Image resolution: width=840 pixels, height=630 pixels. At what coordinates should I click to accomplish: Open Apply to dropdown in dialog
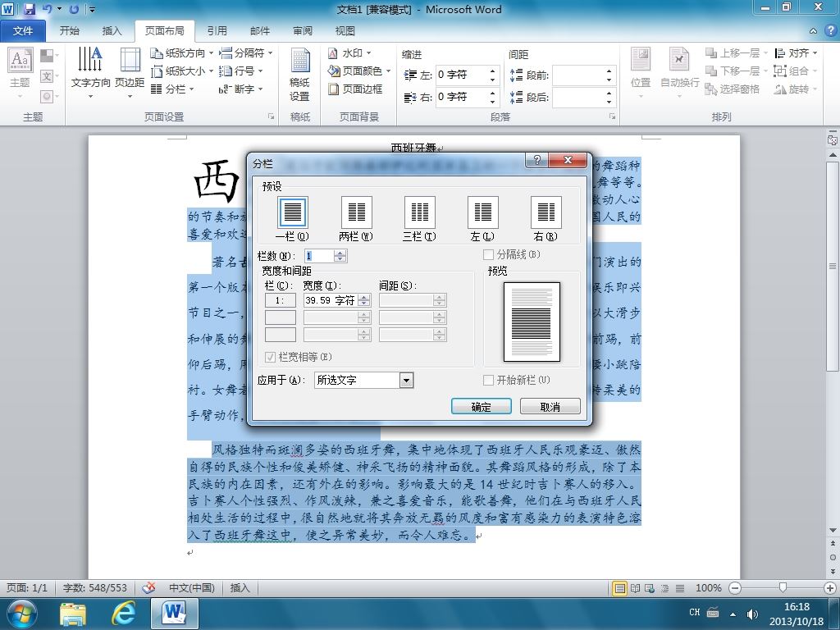point(407,381)
